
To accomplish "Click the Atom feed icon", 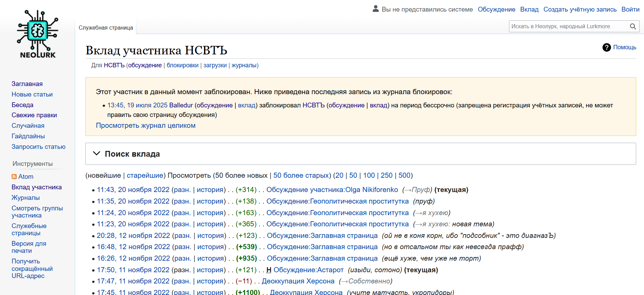I will (x=14, y=177).
